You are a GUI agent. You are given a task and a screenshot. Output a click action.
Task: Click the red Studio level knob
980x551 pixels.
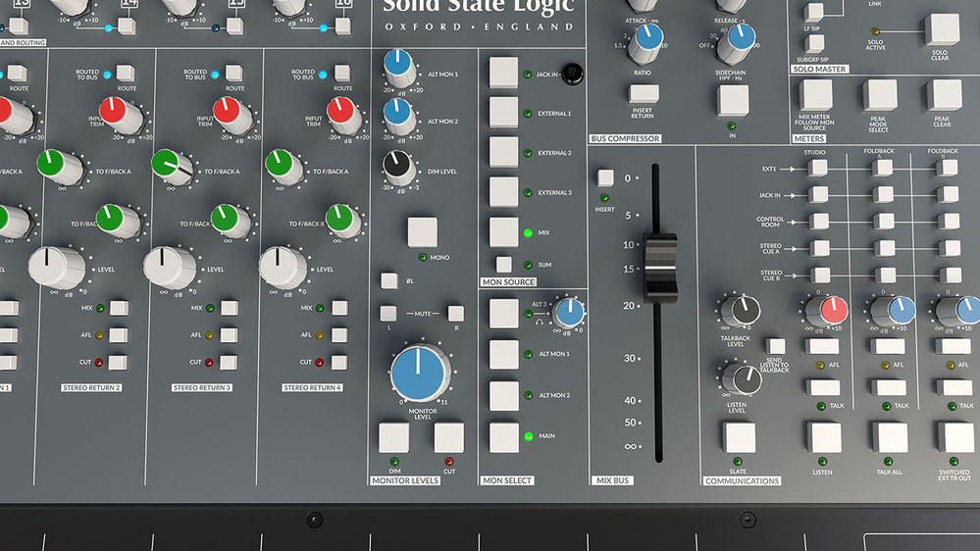tap(826, 311)
